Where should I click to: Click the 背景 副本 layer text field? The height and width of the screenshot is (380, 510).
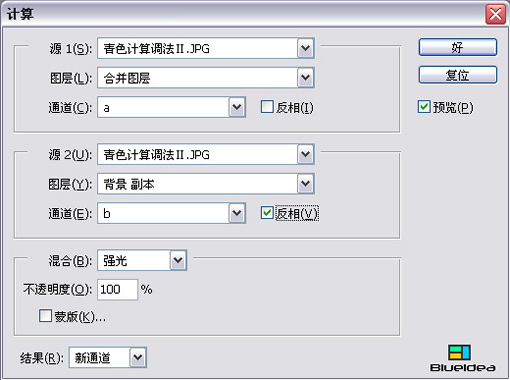[x=197, y=184]
